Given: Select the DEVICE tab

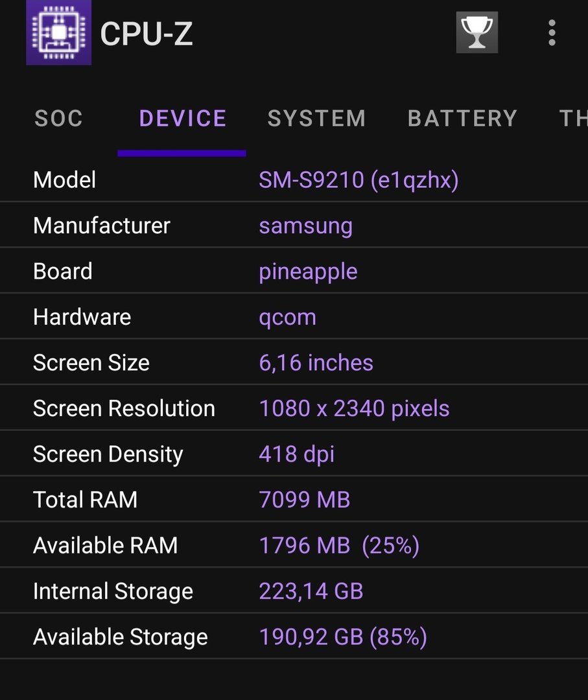Looking at the screenshot, I should click(x=183, y=119).
